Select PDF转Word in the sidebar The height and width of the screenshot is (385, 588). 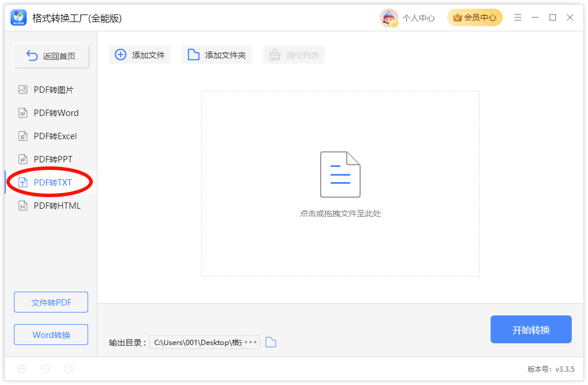coord(50,113)
